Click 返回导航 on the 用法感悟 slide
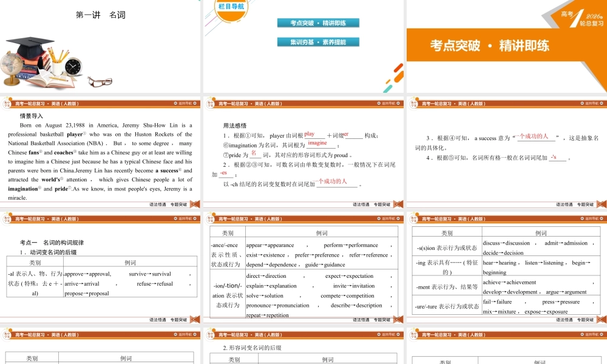The image size is (607, 364). point(388,103)
